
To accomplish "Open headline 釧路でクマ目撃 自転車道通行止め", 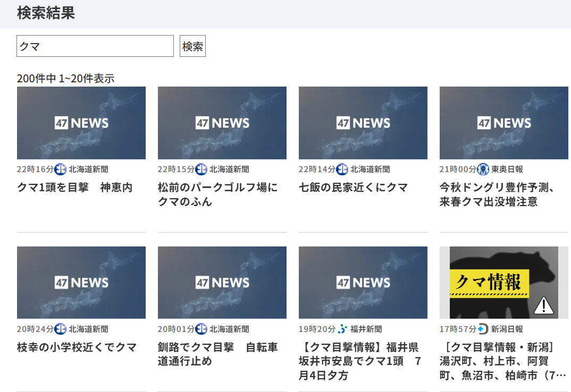I will point(218,354).
